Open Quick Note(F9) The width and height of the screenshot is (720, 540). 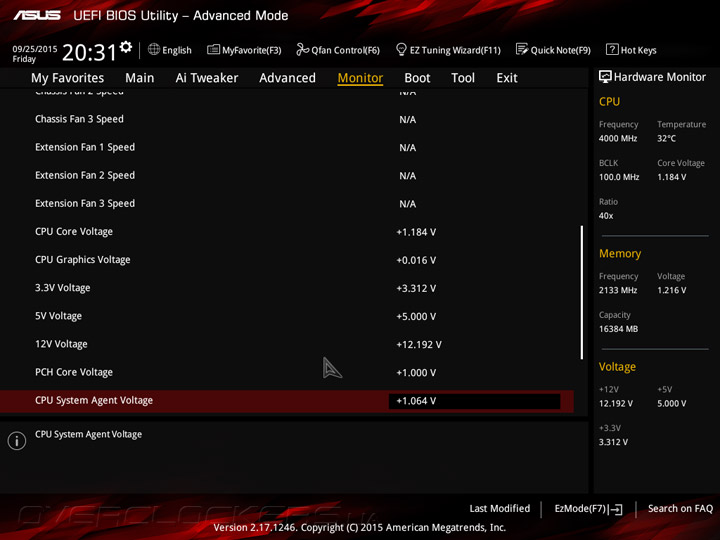(x=561, y=50)
